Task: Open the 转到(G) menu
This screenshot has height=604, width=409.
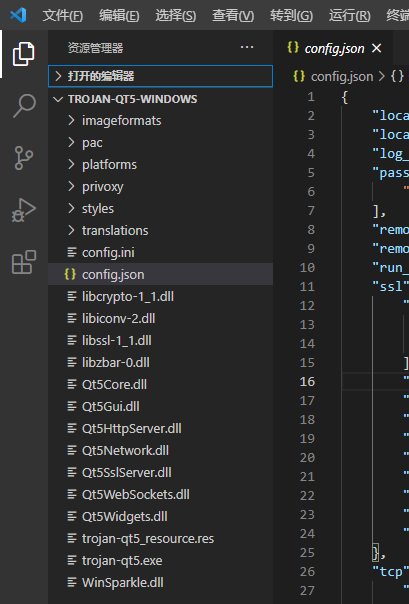Action: click(292, 15)
